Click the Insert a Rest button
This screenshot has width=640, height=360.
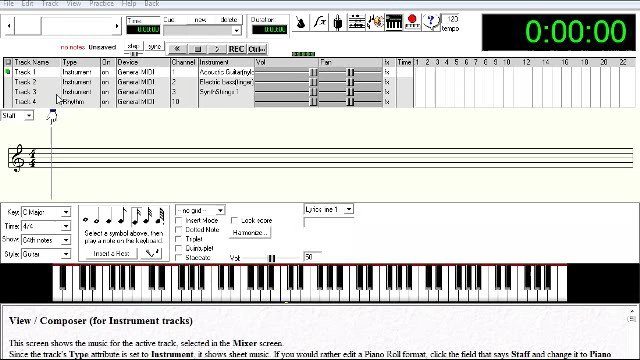point(111,253)
